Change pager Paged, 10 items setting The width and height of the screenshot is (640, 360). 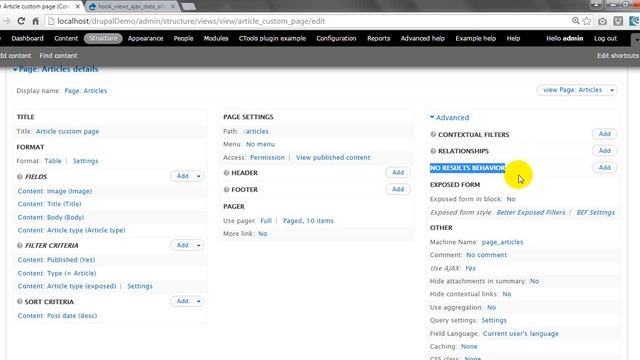tap(308, 221)
